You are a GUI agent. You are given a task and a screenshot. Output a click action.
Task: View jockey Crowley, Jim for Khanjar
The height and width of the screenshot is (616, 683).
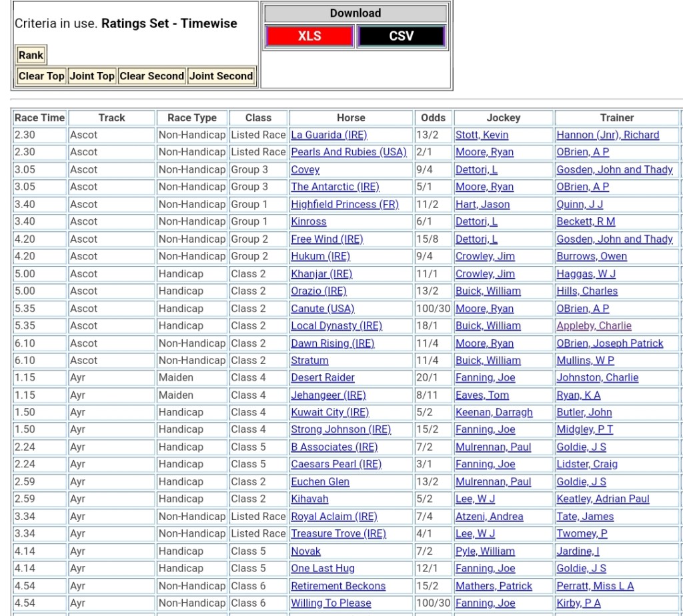(x=485, y=273)
